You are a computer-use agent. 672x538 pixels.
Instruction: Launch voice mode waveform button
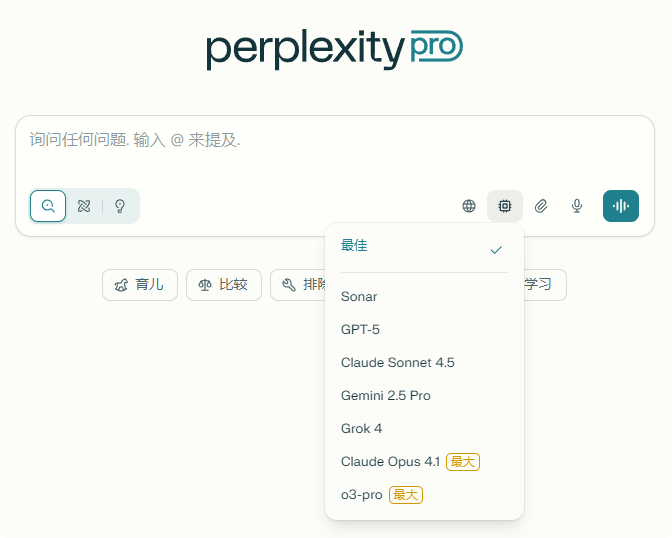621,206
